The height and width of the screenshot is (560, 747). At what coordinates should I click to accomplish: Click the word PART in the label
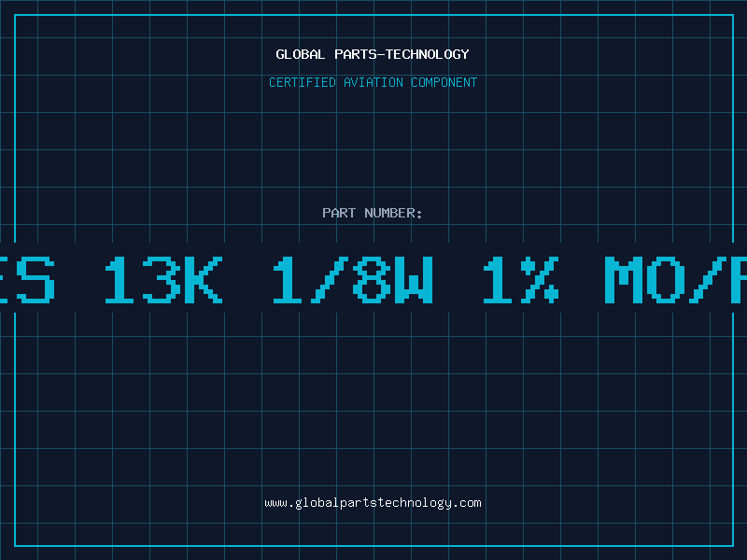[339, 213]
